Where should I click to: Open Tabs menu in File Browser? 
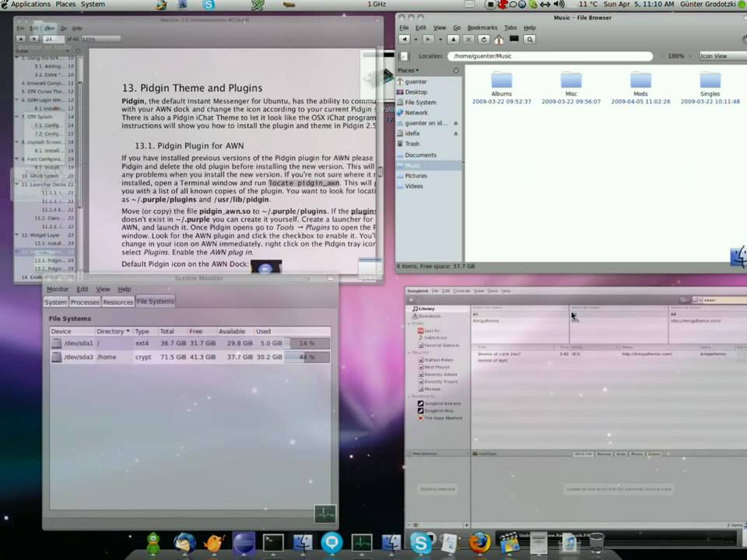coord(510,28)
